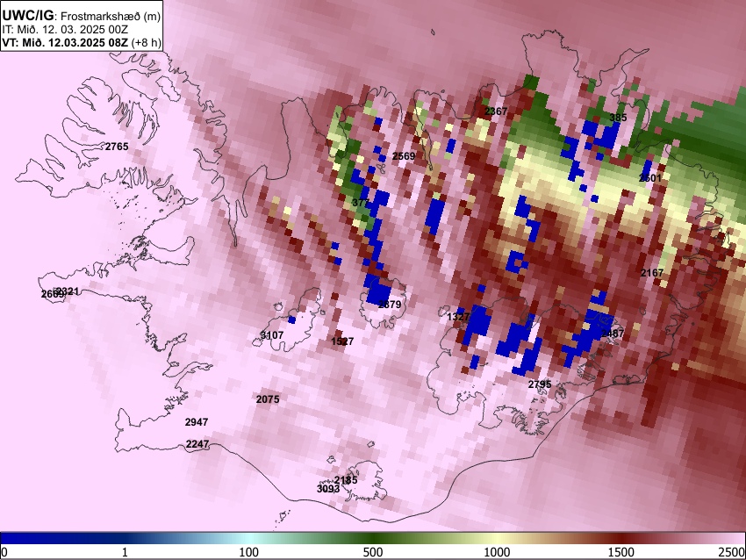Click the 2947 value label
The image size is (746, 560).
[197, 422]
